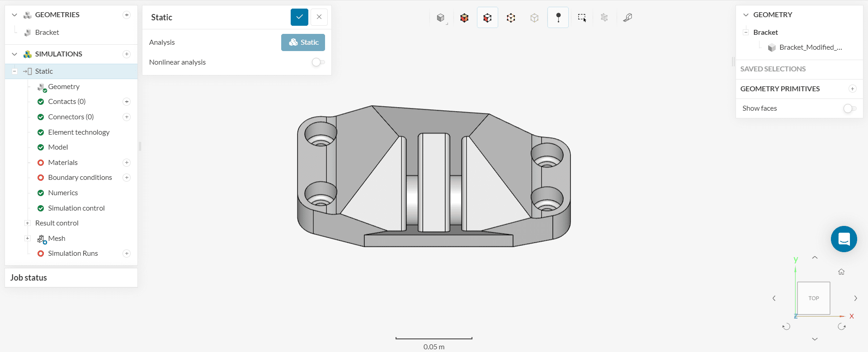Activate the box selection tool
Screen dimensions: 868x352
[581, 18]
